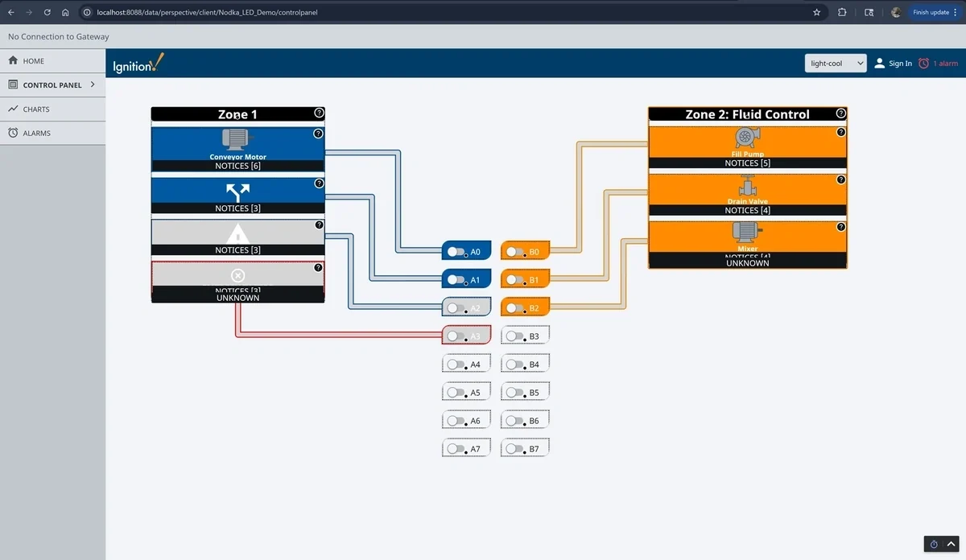Screen dimensions: 966x560
Task: Toggle the B4 switch
Action: click(x=515, y=364)
